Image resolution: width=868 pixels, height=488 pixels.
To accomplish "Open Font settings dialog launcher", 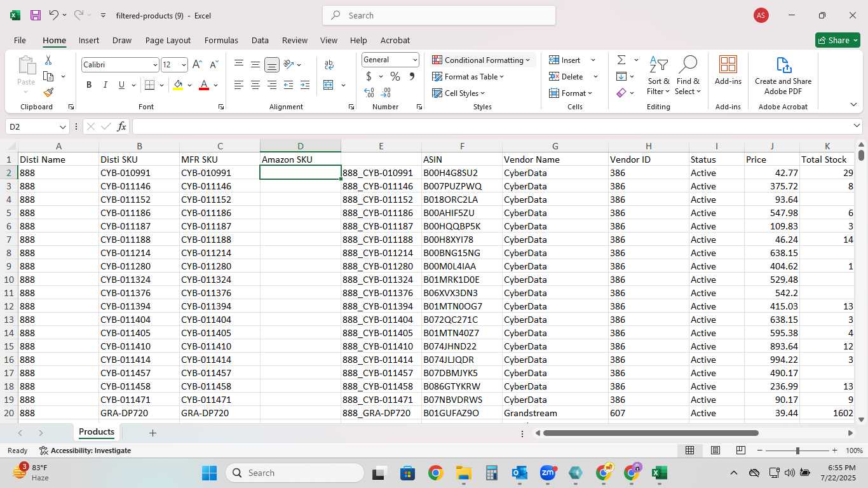I will (220, 107).
